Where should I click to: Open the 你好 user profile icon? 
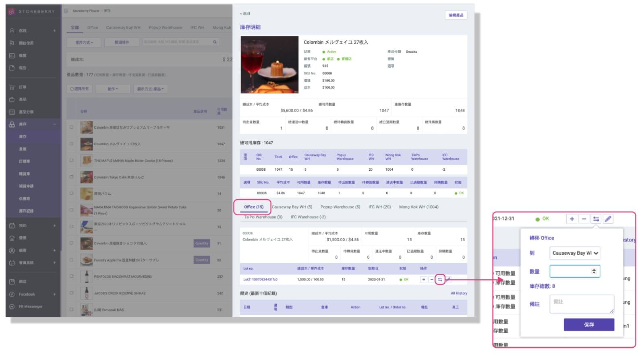pyautogui.click(x=12, y=31)
